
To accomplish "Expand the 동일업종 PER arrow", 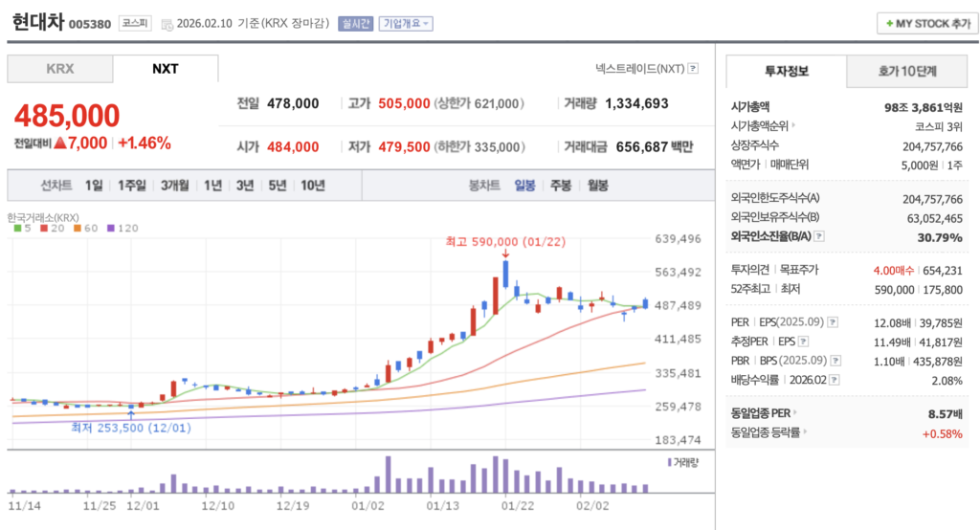I will coord(795,412).
